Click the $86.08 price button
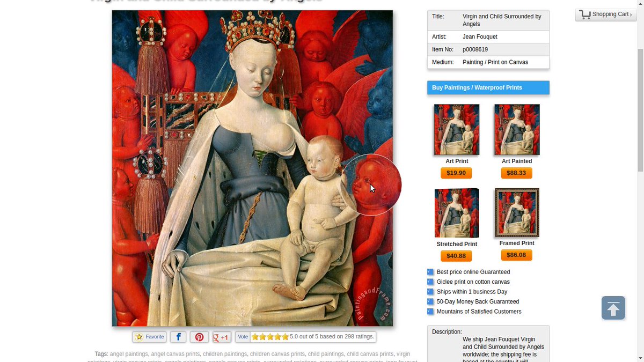 tap(516, 255)
